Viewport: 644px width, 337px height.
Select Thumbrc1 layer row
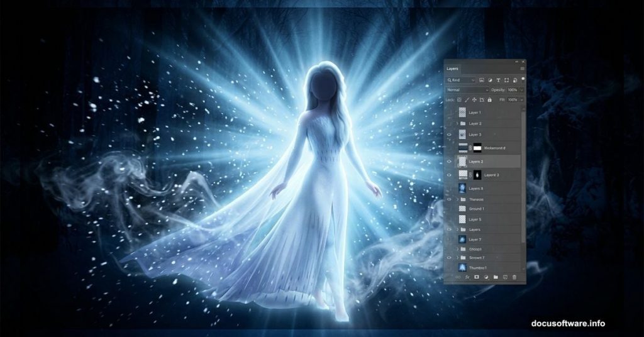[x=482, y=268]
